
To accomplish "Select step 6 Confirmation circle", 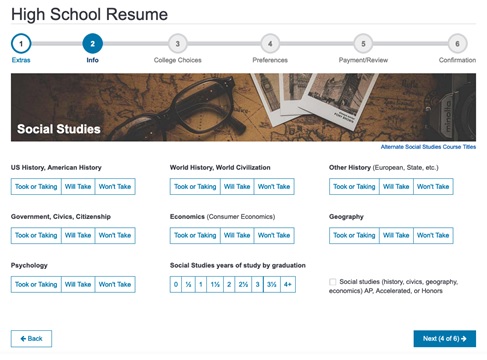I will [x=457, y=44].
